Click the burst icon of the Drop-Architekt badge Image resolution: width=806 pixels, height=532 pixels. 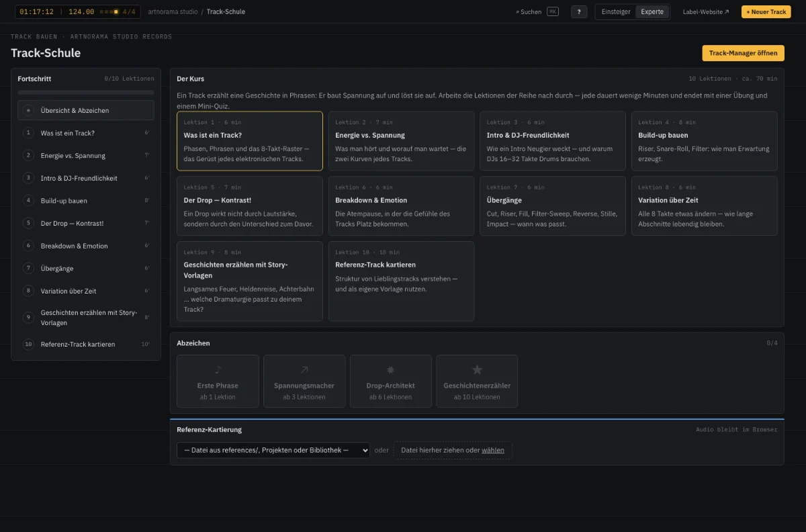pos(391,369)
